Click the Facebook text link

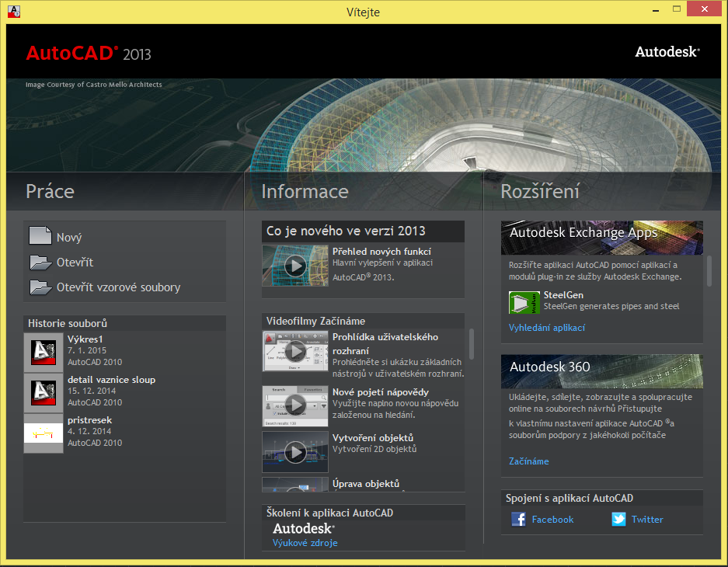point(552,520)
